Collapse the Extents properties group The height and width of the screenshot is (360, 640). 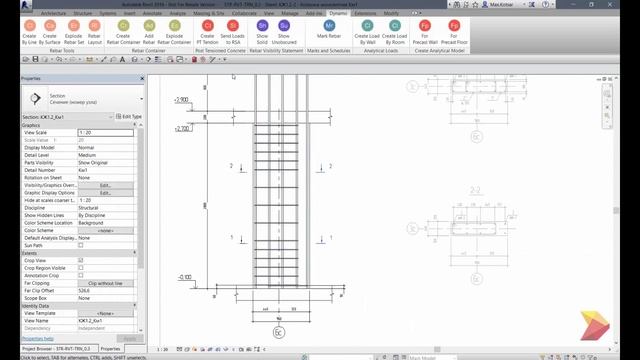135,253
